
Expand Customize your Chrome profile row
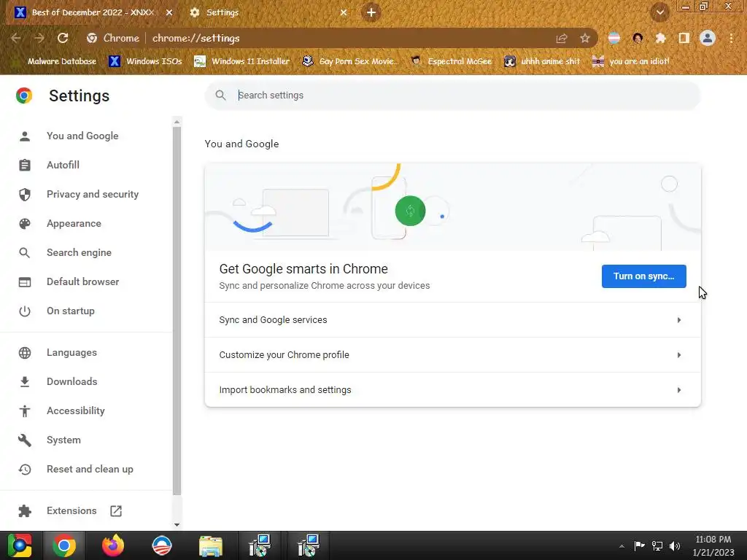point(452,355)
